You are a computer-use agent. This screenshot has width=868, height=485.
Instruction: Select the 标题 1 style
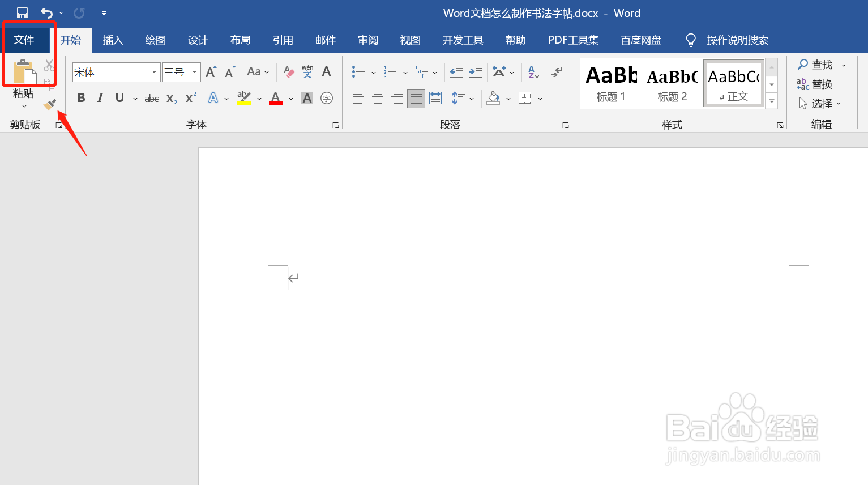click(x=611, y=83)
